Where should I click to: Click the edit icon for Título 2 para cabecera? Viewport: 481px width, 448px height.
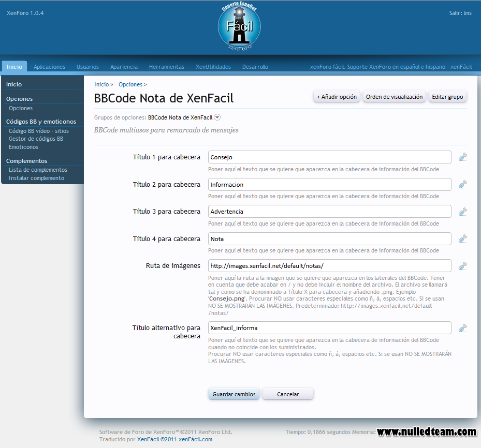462,184
